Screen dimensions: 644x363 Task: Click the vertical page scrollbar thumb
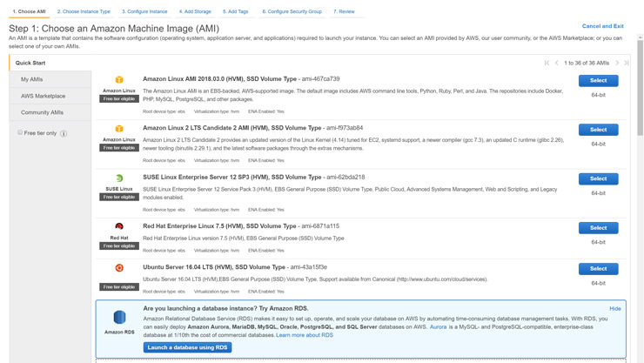[640, 87]
